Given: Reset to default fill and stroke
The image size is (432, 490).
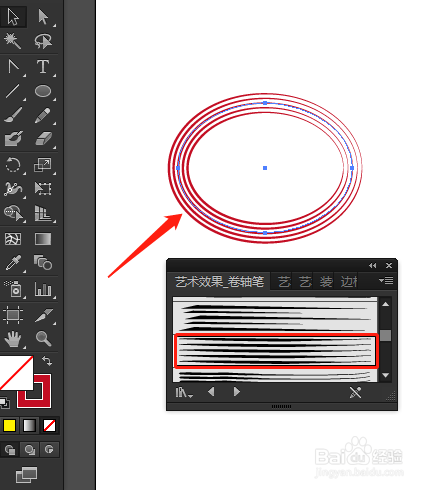Looking at the screenshot, I should [x=5, y=403].
